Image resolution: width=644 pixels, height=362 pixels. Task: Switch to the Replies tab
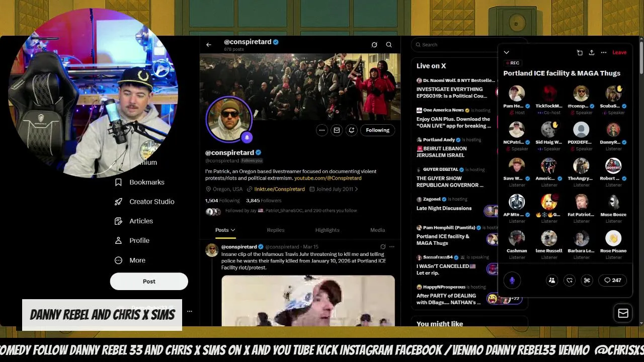click(275, 230)
